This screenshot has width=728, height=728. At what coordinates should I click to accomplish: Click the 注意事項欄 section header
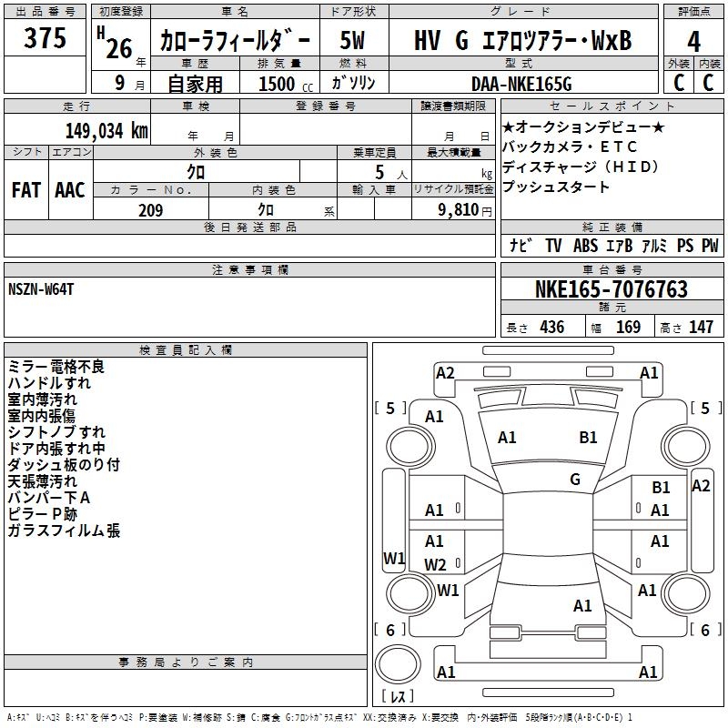point(249,269)
